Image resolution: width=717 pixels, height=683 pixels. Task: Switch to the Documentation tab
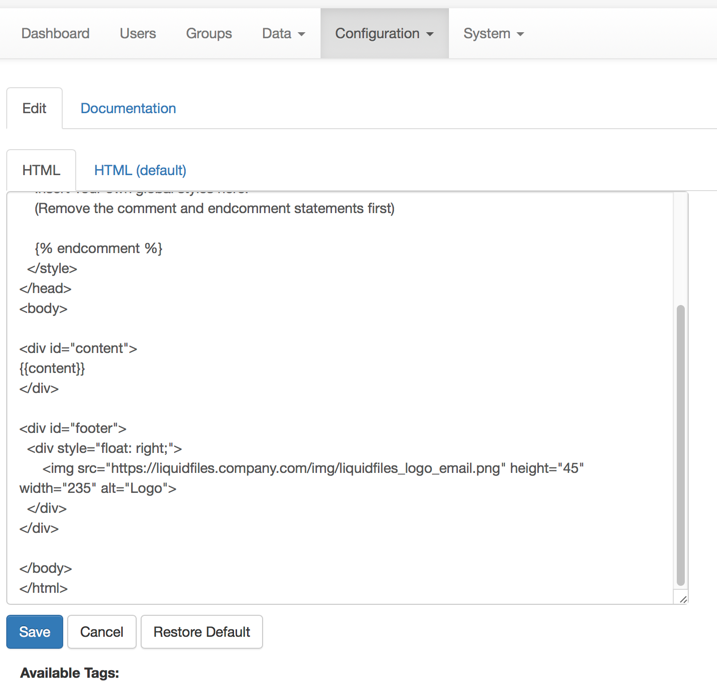(128, 108)
